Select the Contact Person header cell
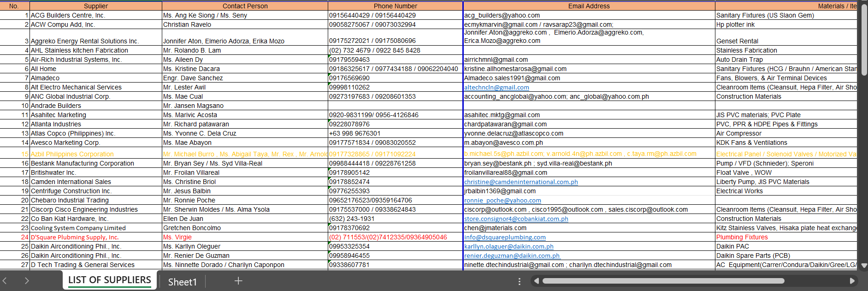 pyautogui.click(x=245, y=6)
